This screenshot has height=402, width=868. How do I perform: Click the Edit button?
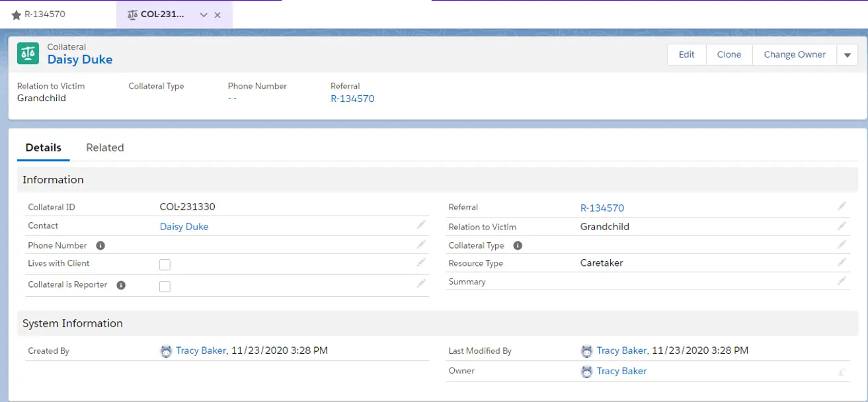(x=687, y=55)
